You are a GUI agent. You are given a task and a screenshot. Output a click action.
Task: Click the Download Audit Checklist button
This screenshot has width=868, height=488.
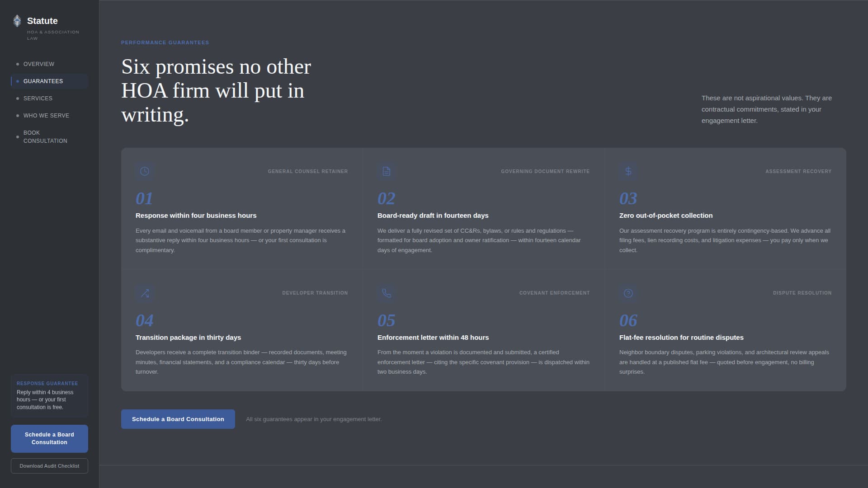[49, 465]
